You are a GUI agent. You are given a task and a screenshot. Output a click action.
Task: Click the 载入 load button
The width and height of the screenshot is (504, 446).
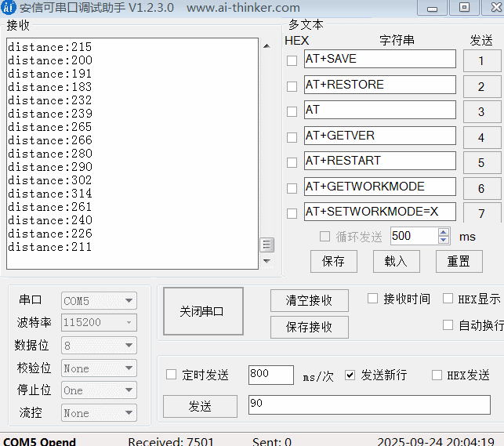(396, 261)
